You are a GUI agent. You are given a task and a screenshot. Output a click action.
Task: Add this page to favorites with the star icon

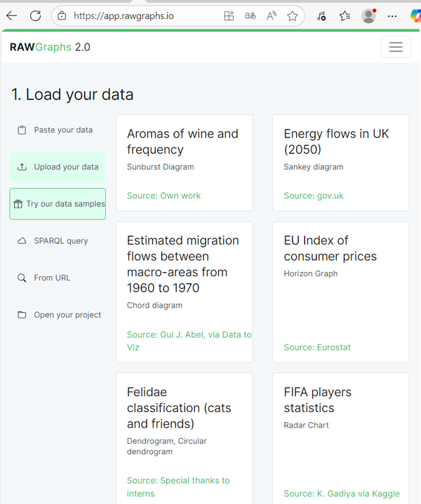(x=293, y=15)
